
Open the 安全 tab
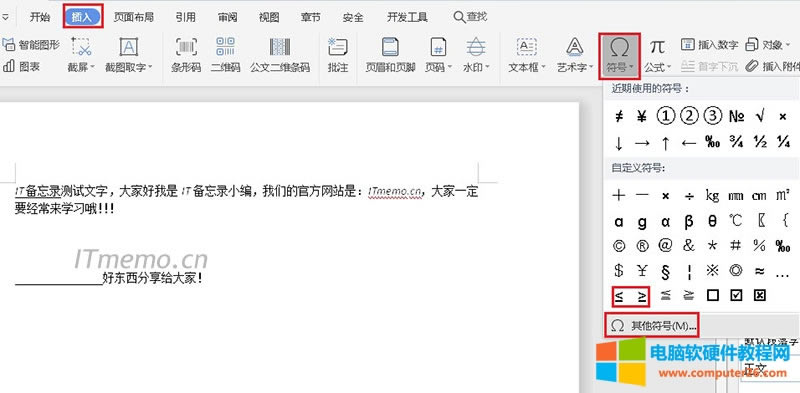pos(353,17)
